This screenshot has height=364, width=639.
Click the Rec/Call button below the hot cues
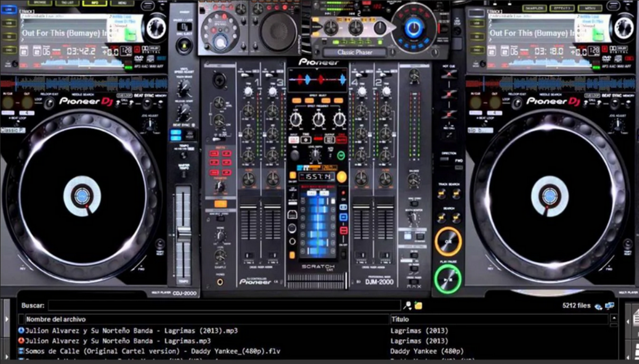(449, 135)
